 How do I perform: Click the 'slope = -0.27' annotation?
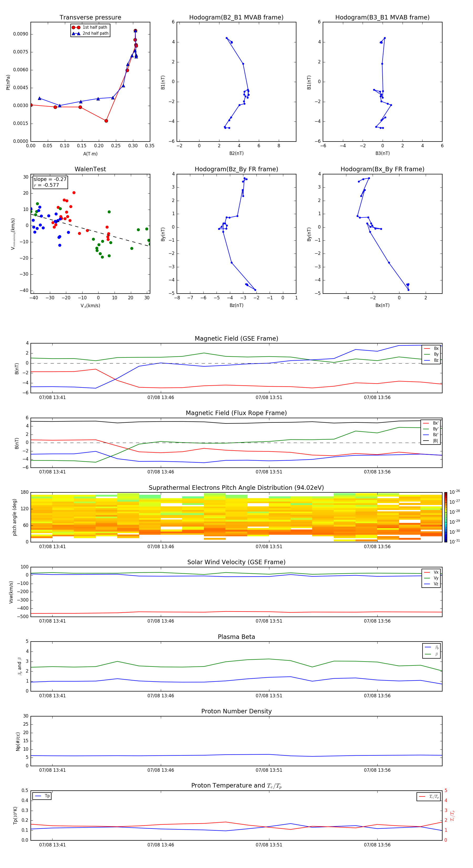pos(50,179)
